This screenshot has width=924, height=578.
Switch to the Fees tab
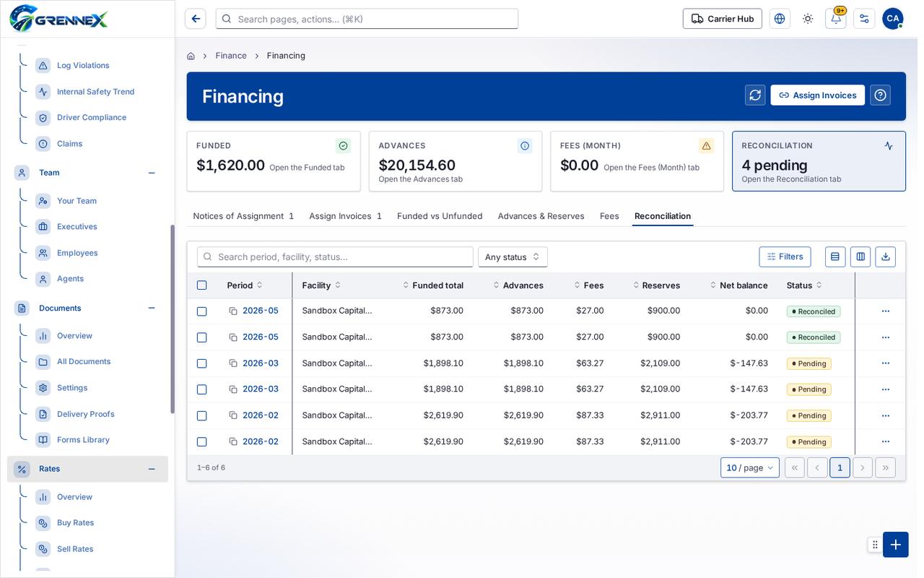[609, 216]
